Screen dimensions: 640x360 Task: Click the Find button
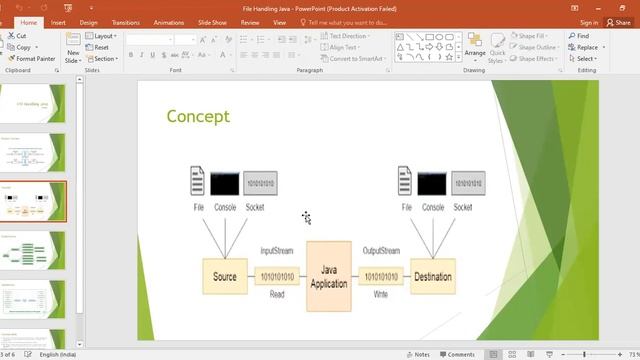[579, 36]
